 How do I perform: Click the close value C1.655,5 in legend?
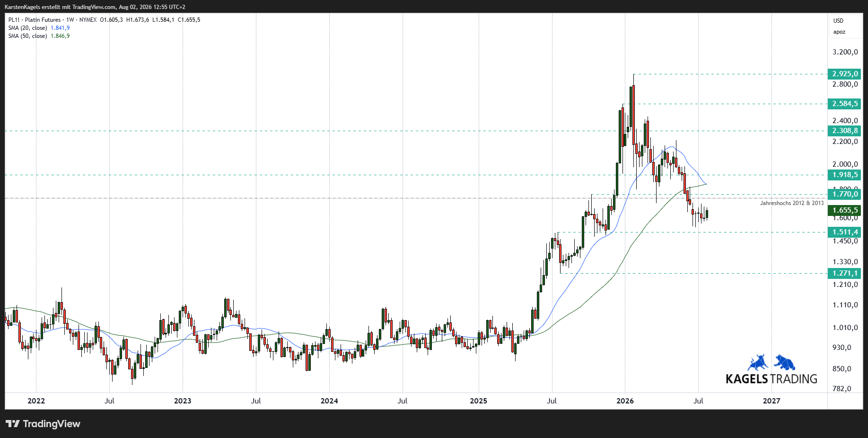click(x=189, y=20)
